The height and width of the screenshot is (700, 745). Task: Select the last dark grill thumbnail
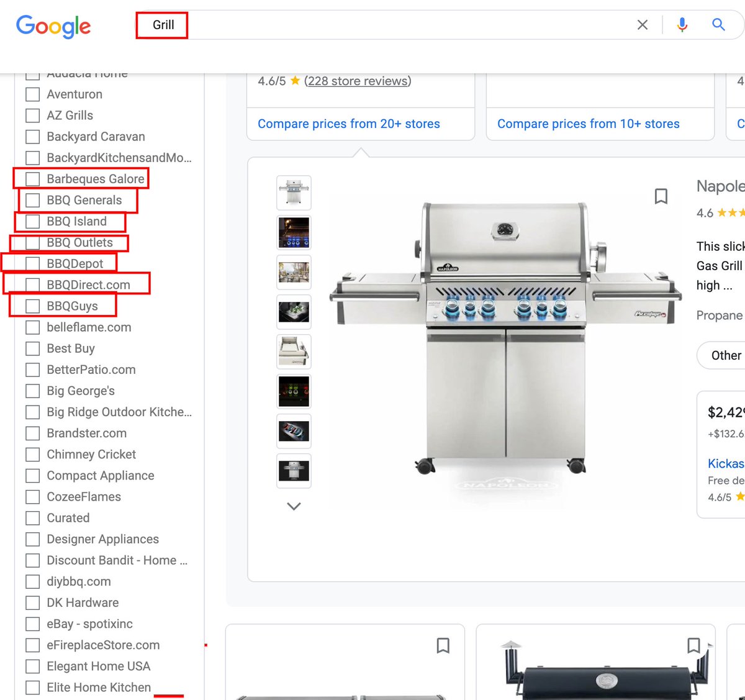click(294, 471)
